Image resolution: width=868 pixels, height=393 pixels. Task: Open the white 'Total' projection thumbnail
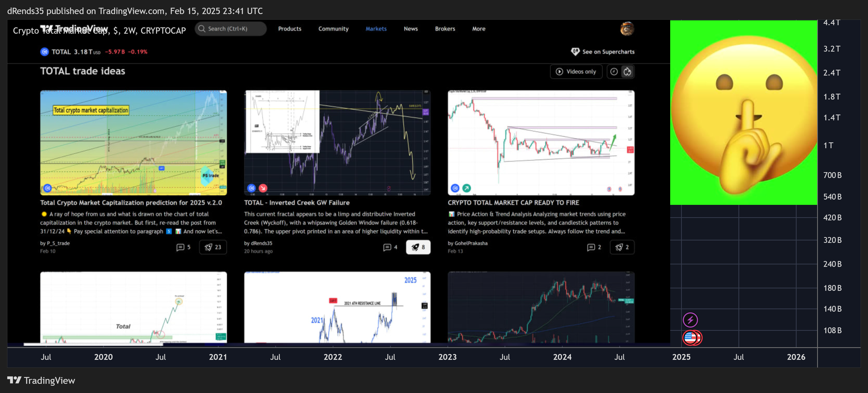pos(133,307)
